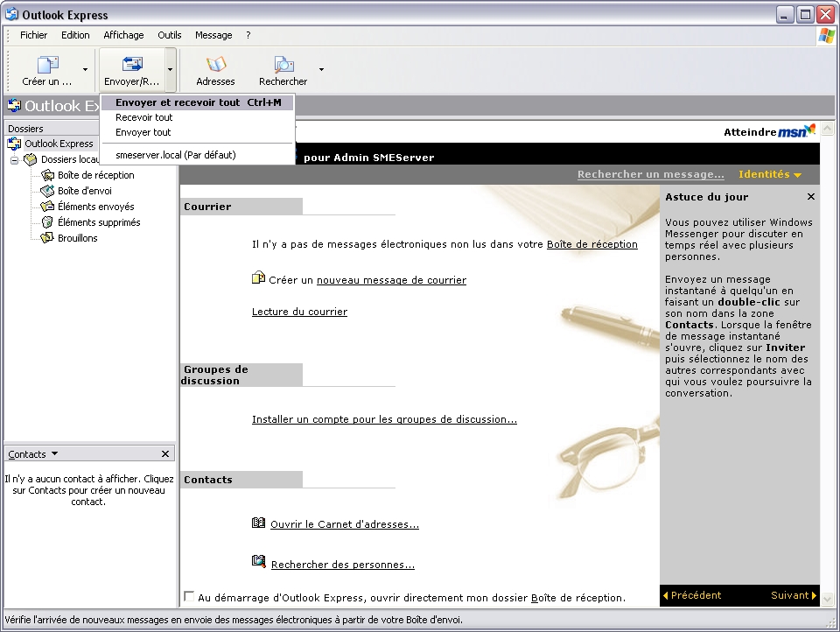Click the vertical scrollbar up arrow
This screenshot has height=632, width=840.
(x=828, y=129)
